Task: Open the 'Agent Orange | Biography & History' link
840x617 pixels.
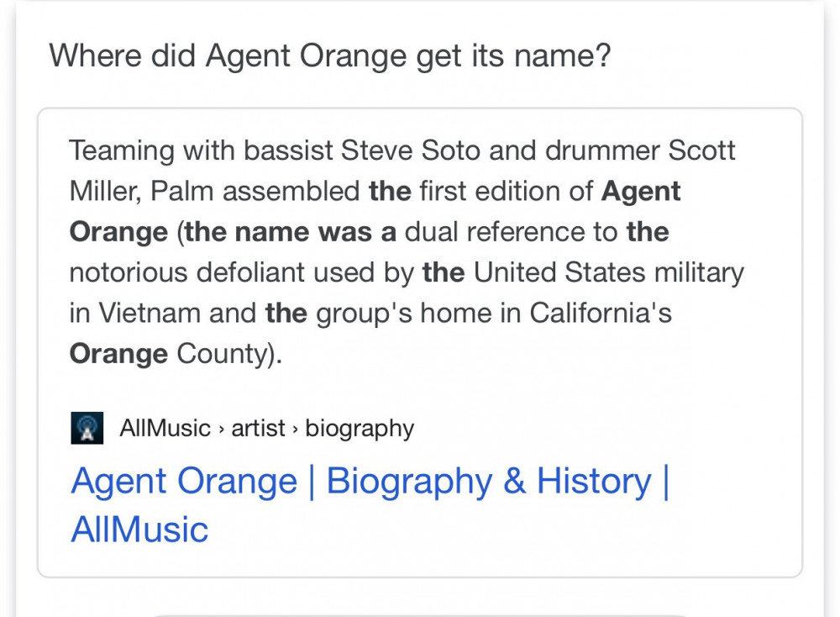Action: [x=370, y=504]
